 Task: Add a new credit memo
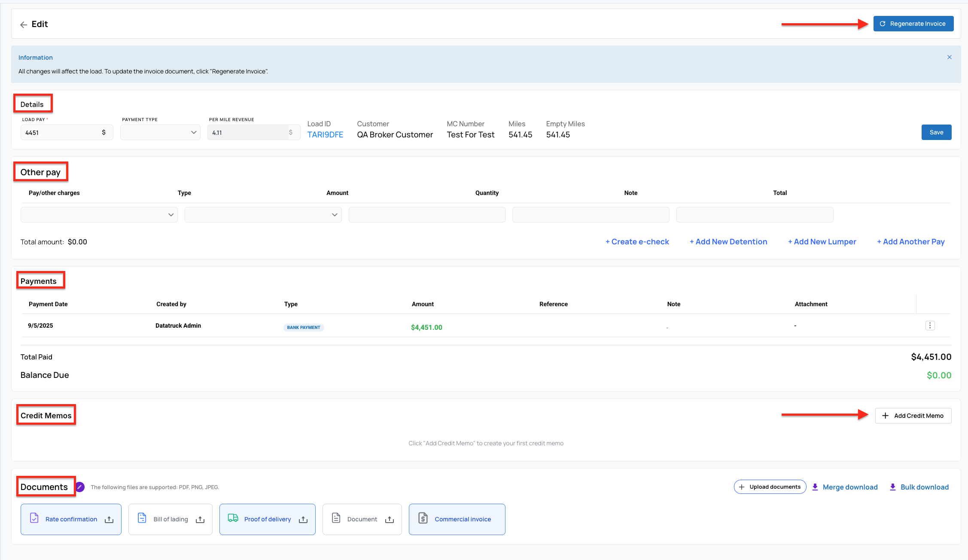(913, 415)
